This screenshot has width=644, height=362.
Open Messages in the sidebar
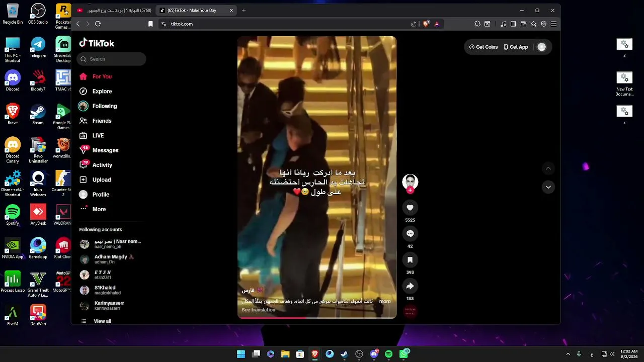(x=99, y=150)
